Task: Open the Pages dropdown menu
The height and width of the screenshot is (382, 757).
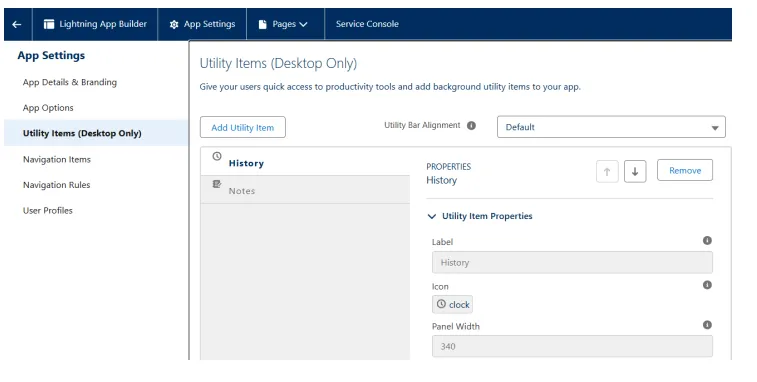Action: pyautogui.click(x=283, y=24)
